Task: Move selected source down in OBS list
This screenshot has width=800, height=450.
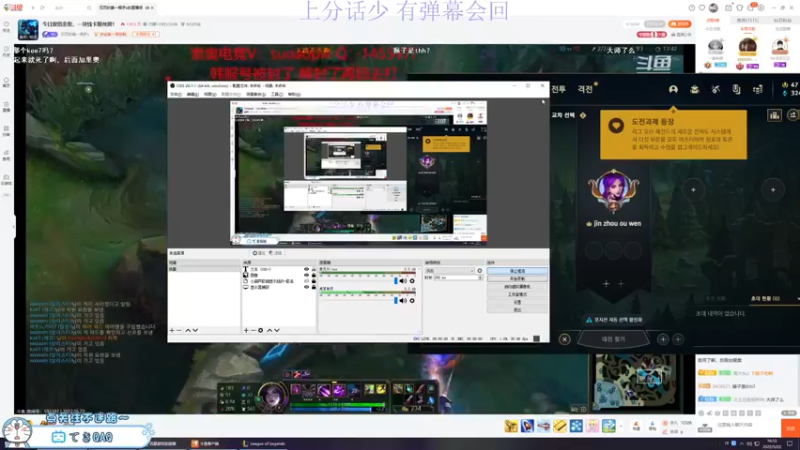Action: tap(277, 331)
